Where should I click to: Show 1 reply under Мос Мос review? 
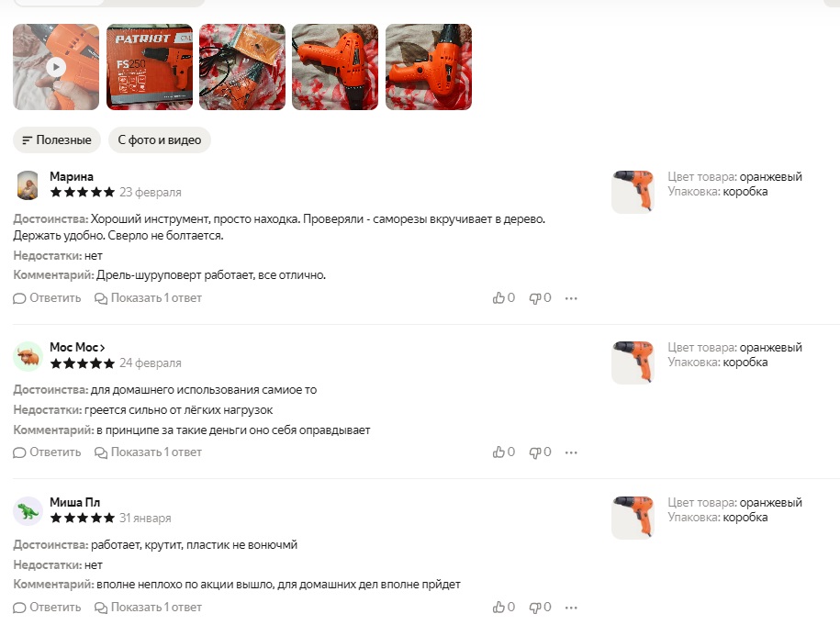point(149,452)
